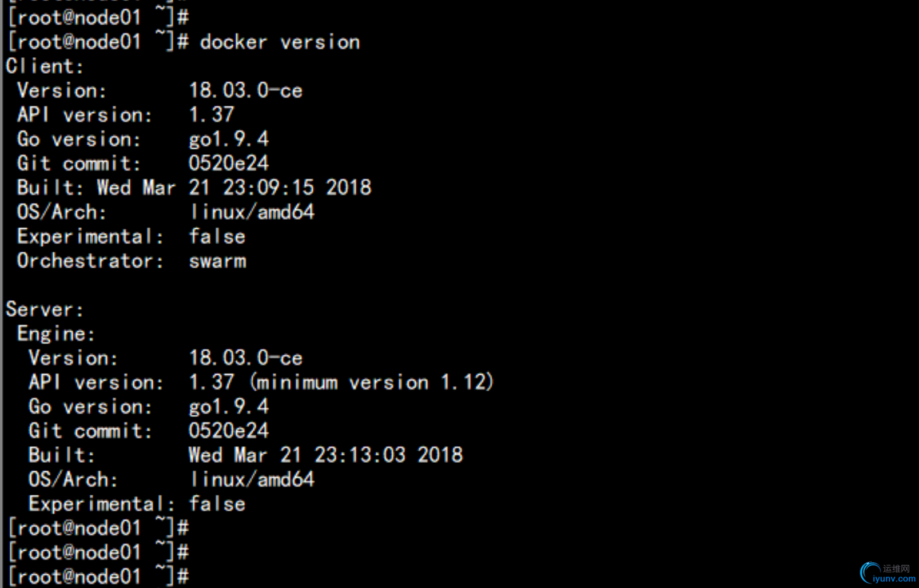Click the Server Engine version 18.03.0-ce
This screenshot has width=919, height=588.
(245, 358)
